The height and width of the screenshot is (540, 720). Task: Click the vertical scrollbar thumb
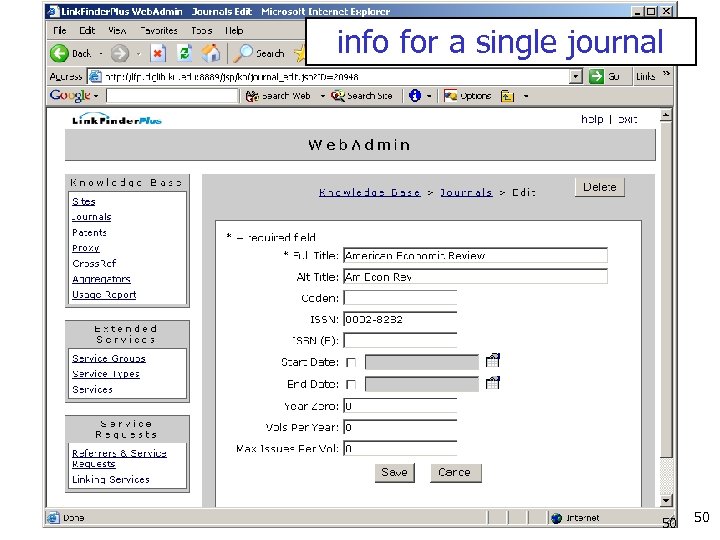[x=666, y=289]
